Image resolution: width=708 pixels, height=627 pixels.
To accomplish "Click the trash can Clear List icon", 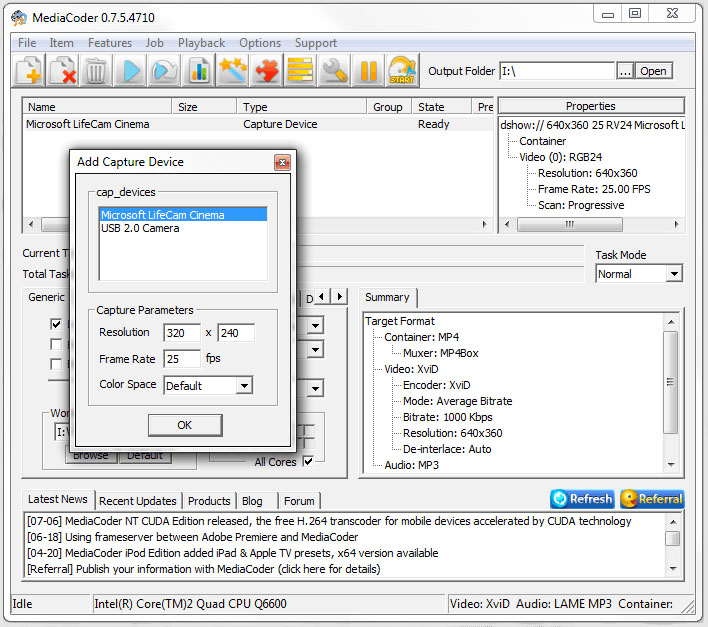I will pos(96,71).
